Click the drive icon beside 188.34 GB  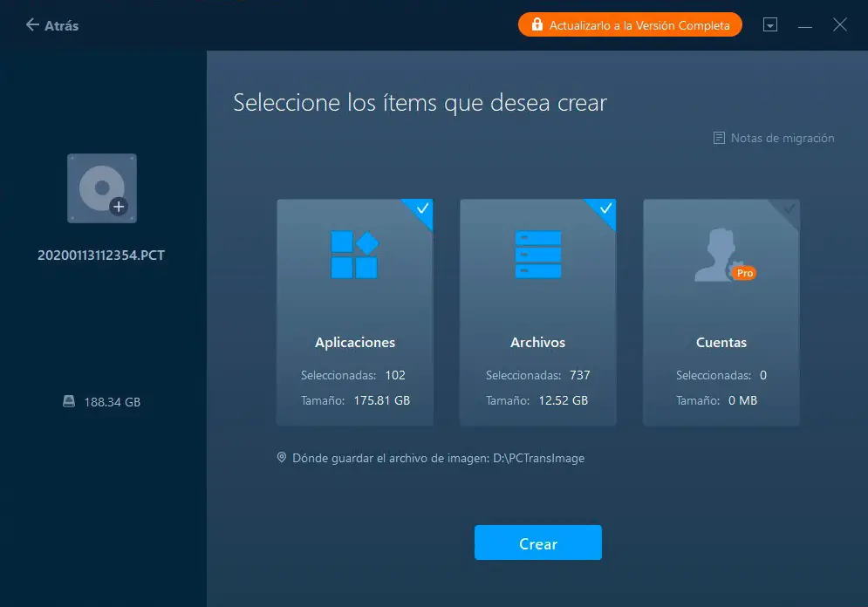[x=69, y=401]
